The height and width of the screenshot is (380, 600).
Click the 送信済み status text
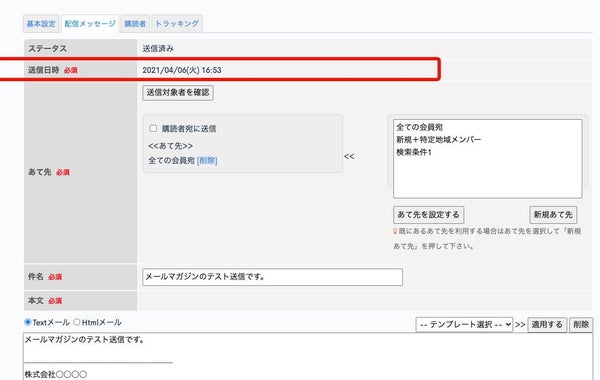158,49
